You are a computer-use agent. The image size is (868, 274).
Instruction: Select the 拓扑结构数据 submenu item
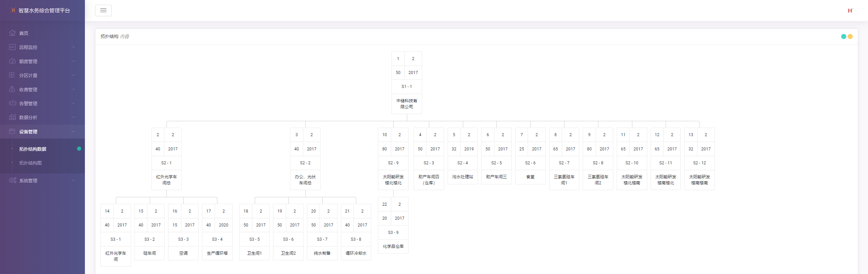33,149
